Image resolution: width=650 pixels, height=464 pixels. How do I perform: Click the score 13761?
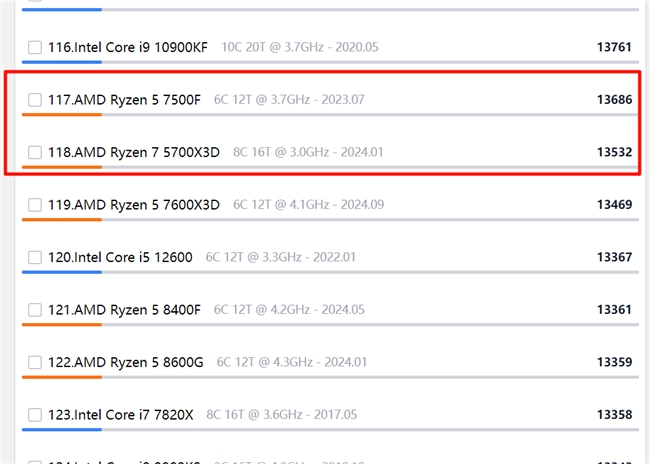click(614, 47)
